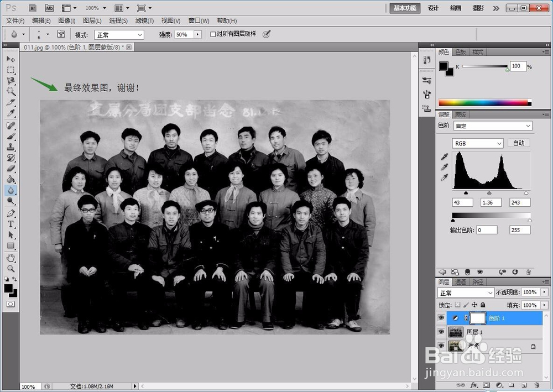Switch to the 摄影 workspace
553x392 pixels.
point(478,8)
